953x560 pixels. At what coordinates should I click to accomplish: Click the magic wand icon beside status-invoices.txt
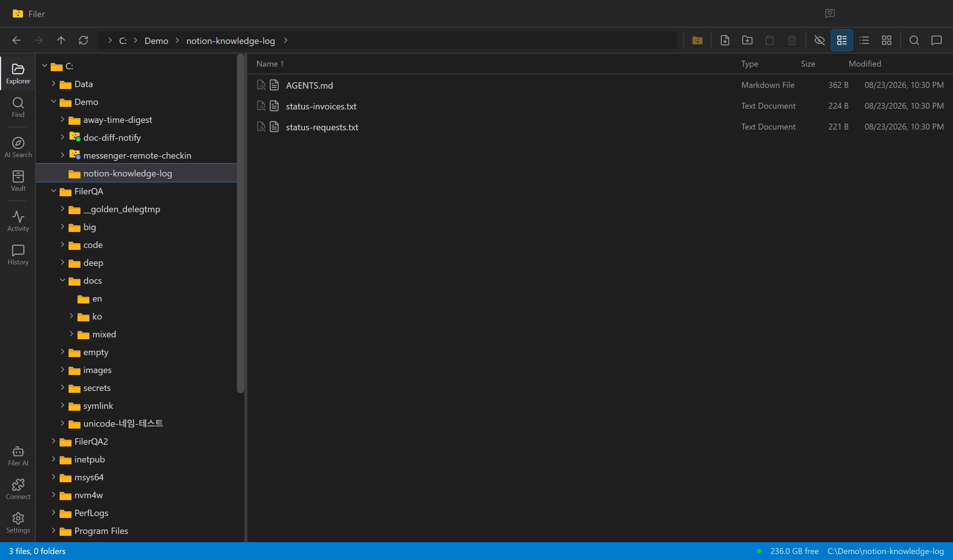click(x=261, y=106)
